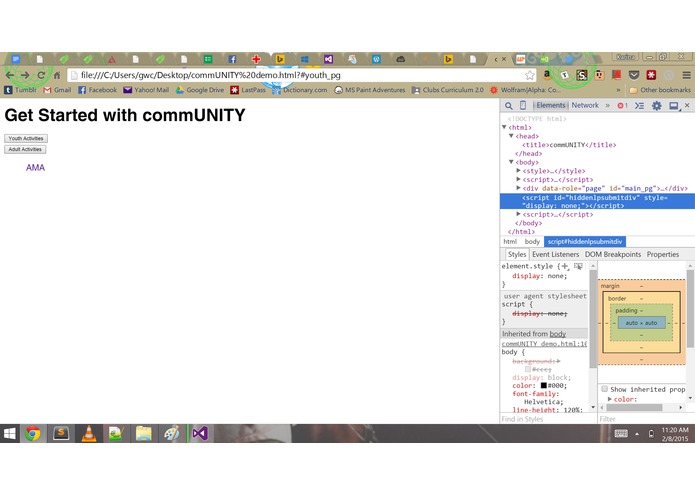This screenshot has width=695, height=494.
Task: Click the inherited from body link
Action: 557,334
